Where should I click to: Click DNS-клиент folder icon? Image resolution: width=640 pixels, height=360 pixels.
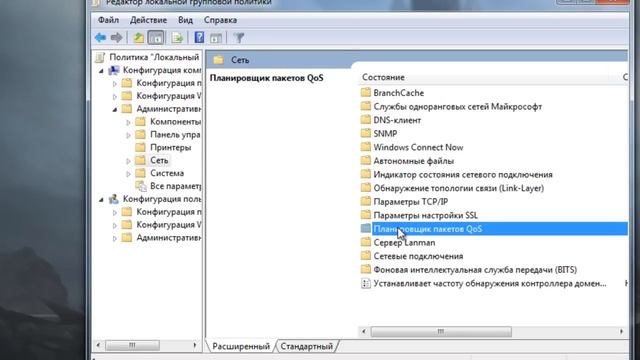click(366, 120)
